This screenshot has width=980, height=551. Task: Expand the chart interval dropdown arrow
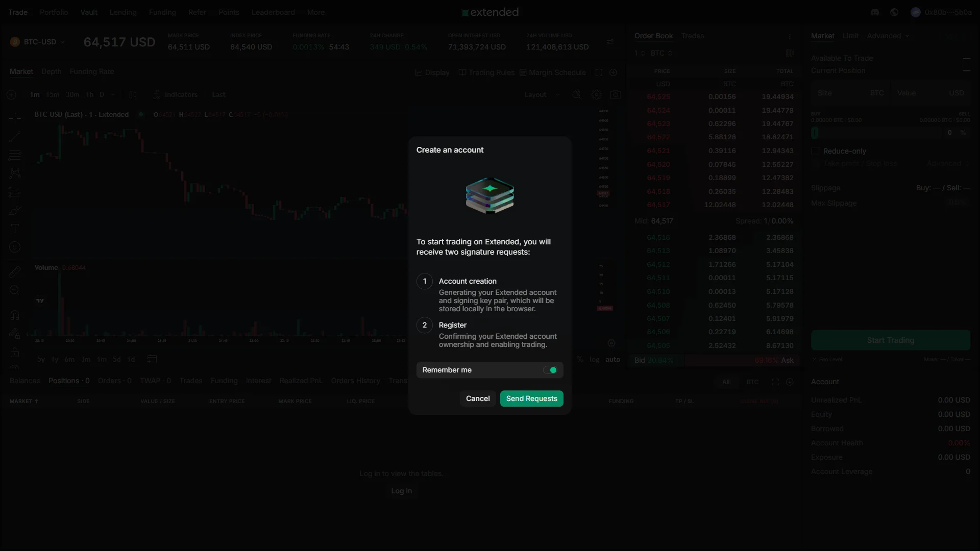click(x=113, y=95)
